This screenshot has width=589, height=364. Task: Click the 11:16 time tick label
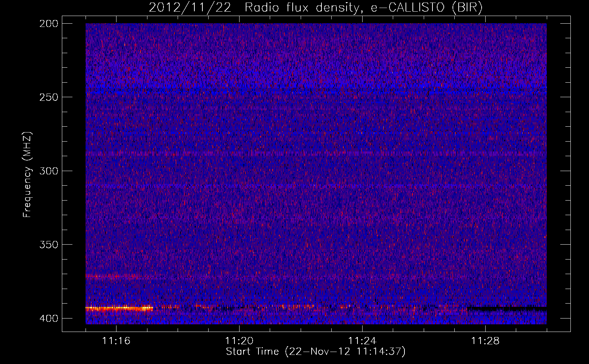click(116, 341)
